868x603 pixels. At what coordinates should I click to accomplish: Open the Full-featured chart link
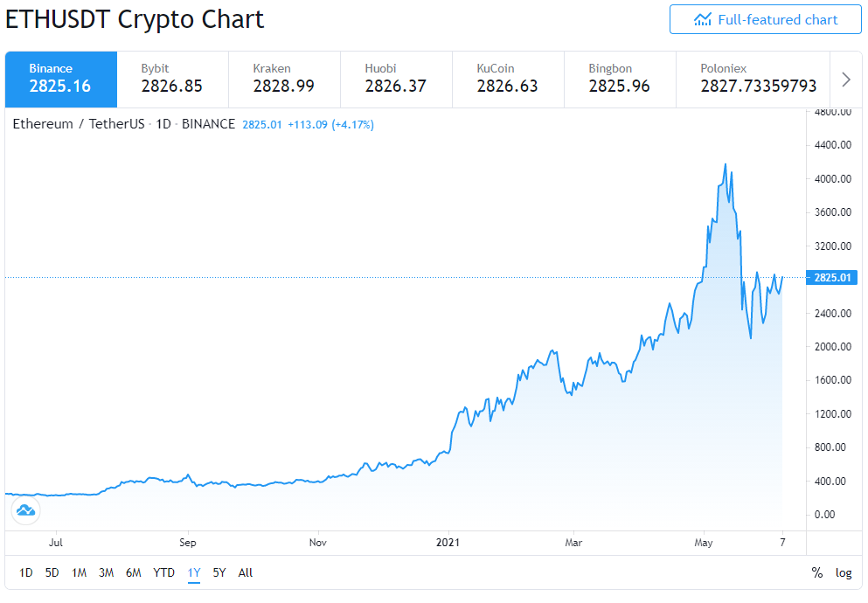click(766, 20)
